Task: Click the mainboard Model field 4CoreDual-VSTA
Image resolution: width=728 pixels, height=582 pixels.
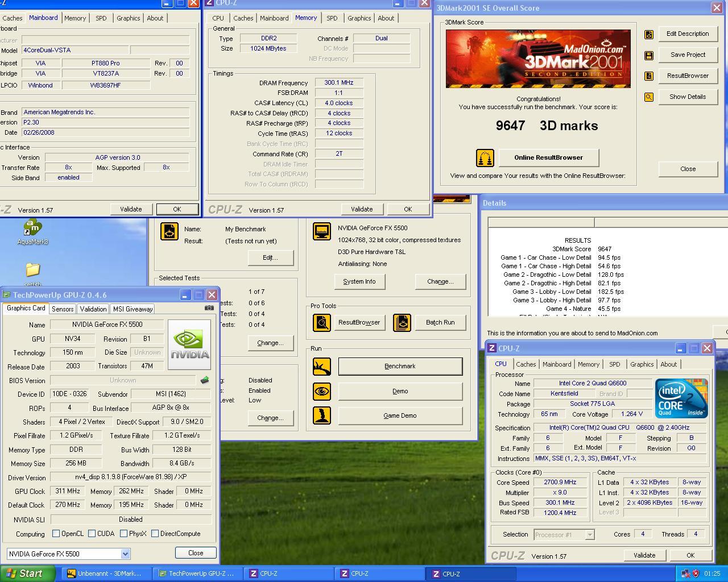Action: pyautogui.click(x=75, y=50)
